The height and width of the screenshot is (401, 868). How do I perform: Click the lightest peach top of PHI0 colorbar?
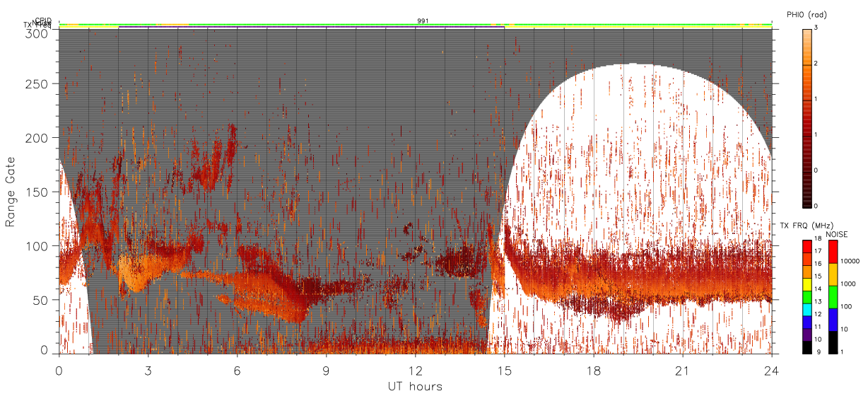click(x=807, y=32)
